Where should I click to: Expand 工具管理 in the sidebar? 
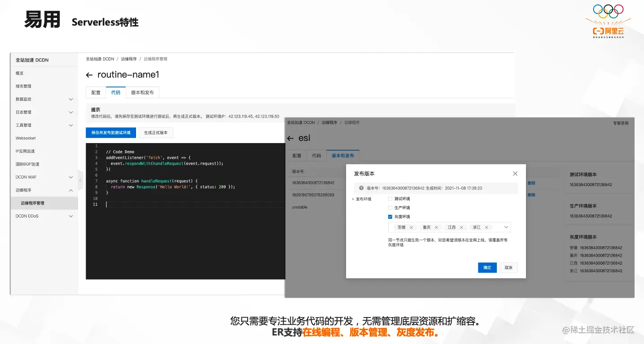[71, 125]
